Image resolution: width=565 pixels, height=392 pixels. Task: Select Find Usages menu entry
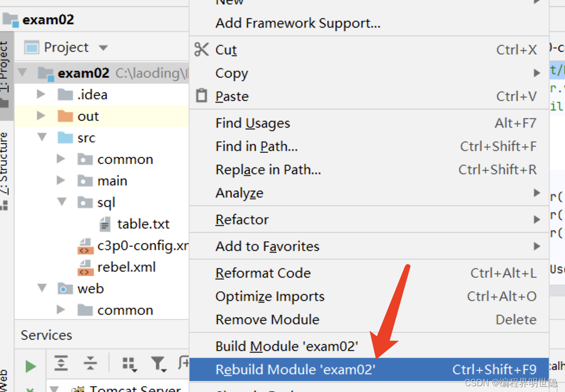[253, 123]
